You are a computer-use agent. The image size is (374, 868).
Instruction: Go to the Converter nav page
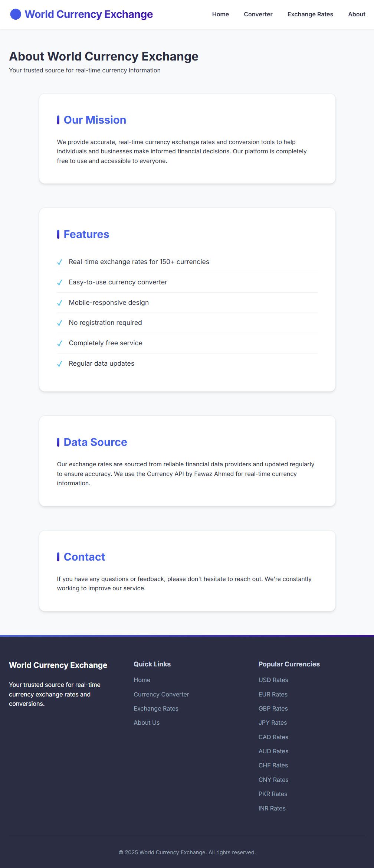coord(258,14)
